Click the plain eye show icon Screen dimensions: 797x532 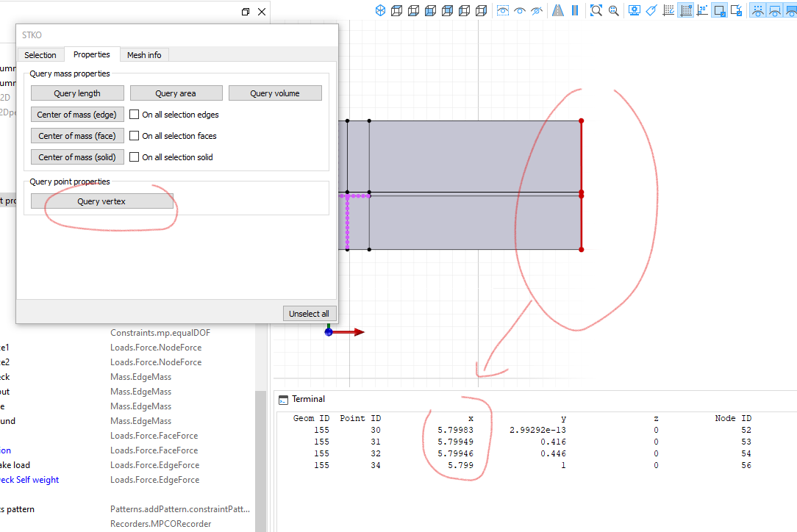(520, 10)
